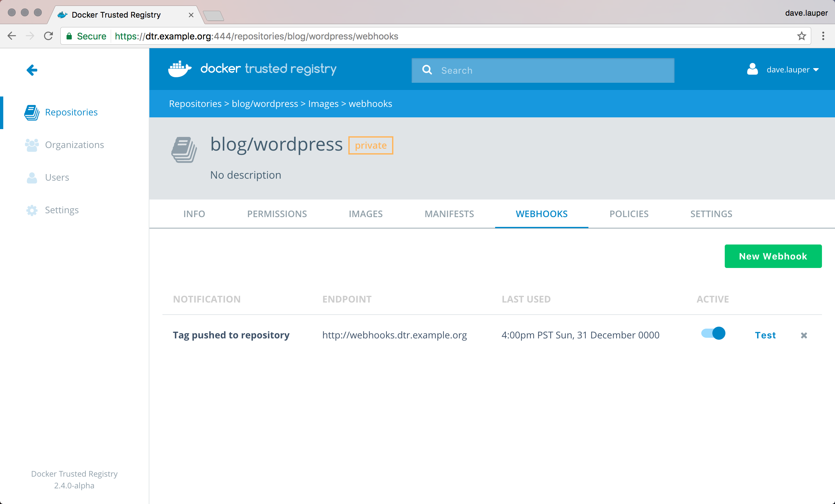Click blog/wordpress in the breadcrumb
This screenshot has height=504, width=835.
pos(265,104)
